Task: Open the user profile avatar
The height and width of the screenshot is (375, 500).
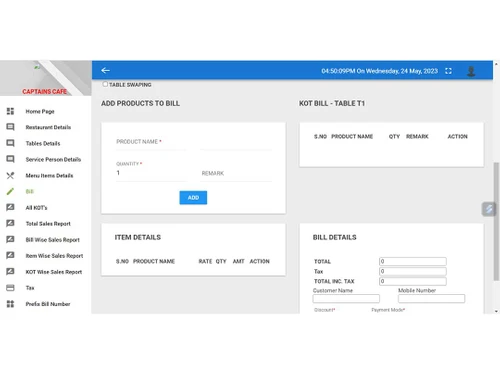Action: coord(471,71)
